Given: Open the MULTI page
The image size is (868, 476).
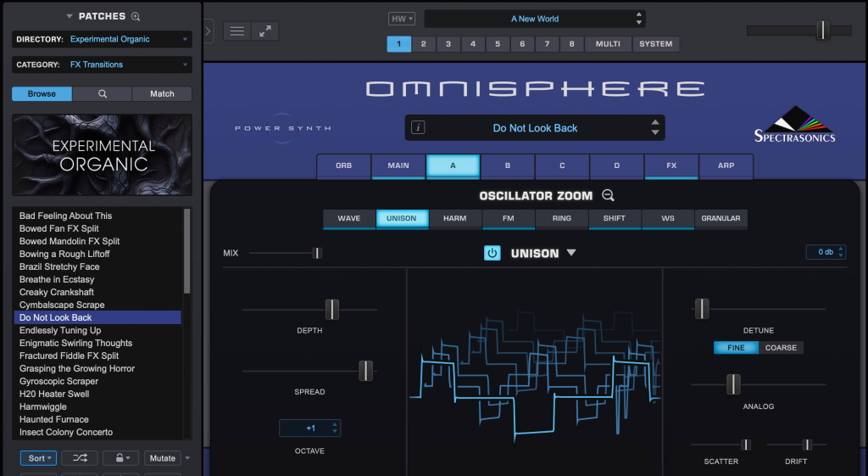Looking at the screenshot, I should [x=608, y=44].
